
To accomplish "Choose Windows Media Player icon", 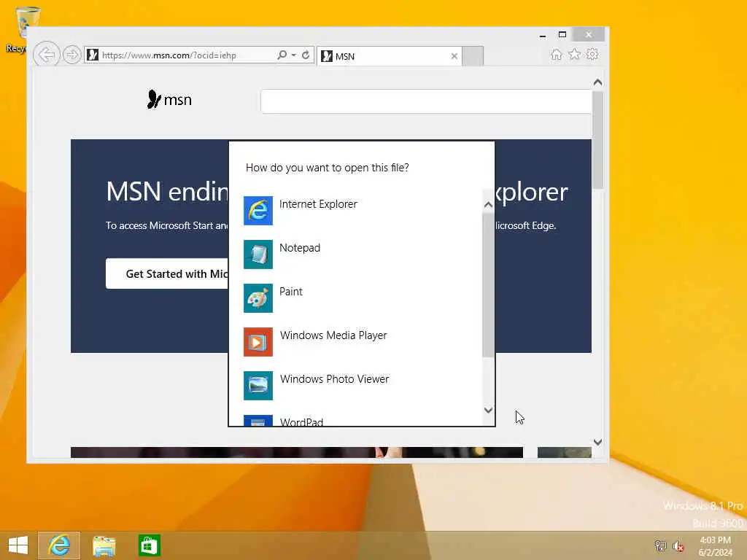I will pyautogui.click(x=258, y=342).
